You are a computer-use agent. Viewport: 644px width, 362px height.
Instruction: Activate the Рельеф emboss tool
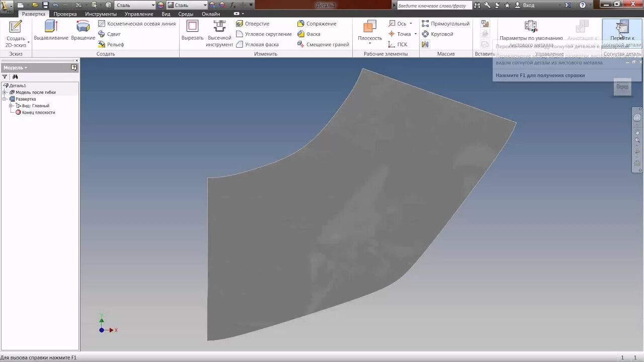coord(111,44)
